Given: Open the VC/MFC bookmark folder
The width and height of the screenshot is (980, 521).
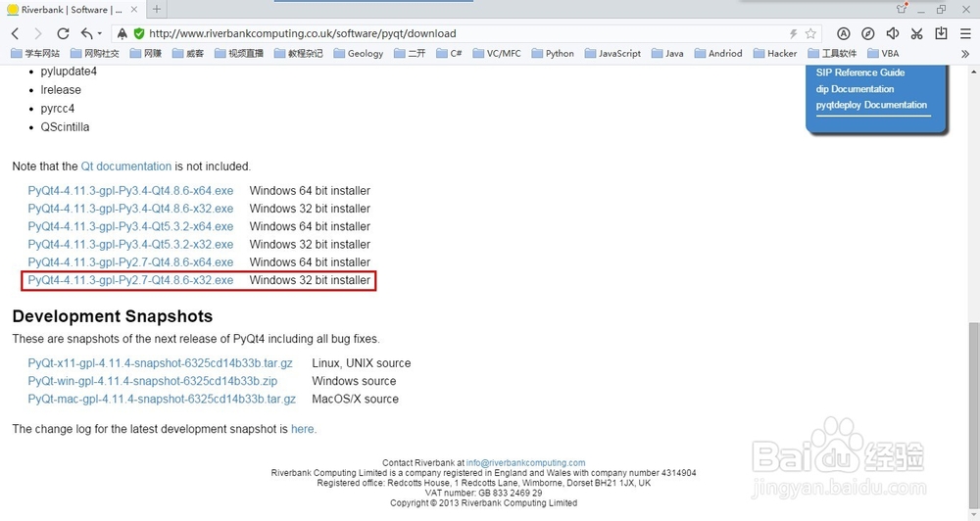Looking at the screenshot, I should (497, 54).
